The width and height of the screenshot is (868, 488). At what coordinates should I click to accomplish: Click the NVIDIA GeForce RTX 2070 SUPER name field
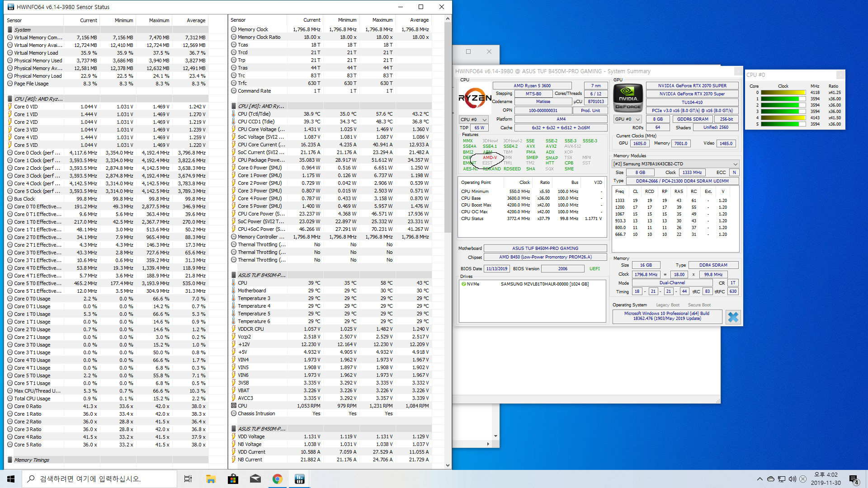point(692,86)
